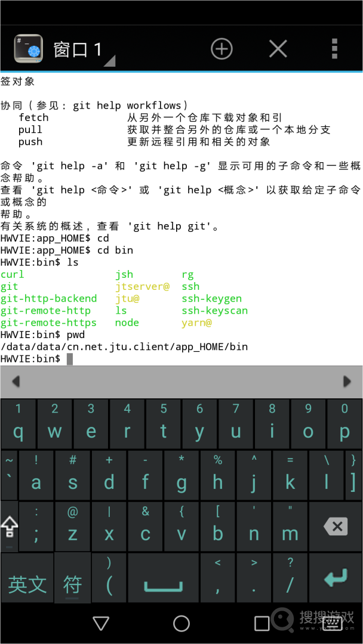
Task: Tap the c key
Action: (x=145, y=526)
